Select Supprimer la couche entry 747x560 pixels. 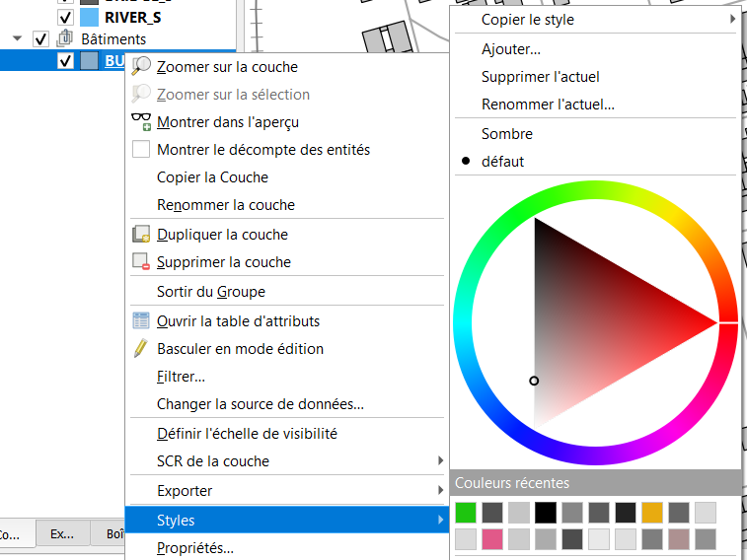pyautogui.click(x=287, y=261)
